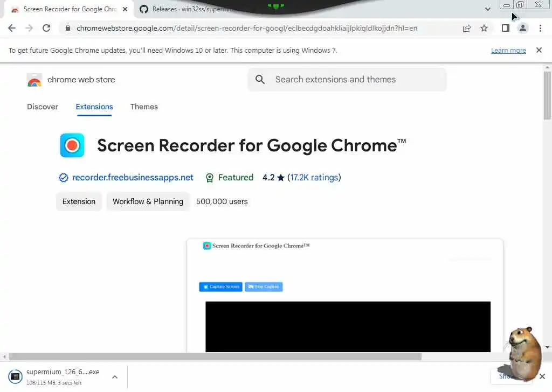Click the Workflow & Planning chip

click(148, 201)
